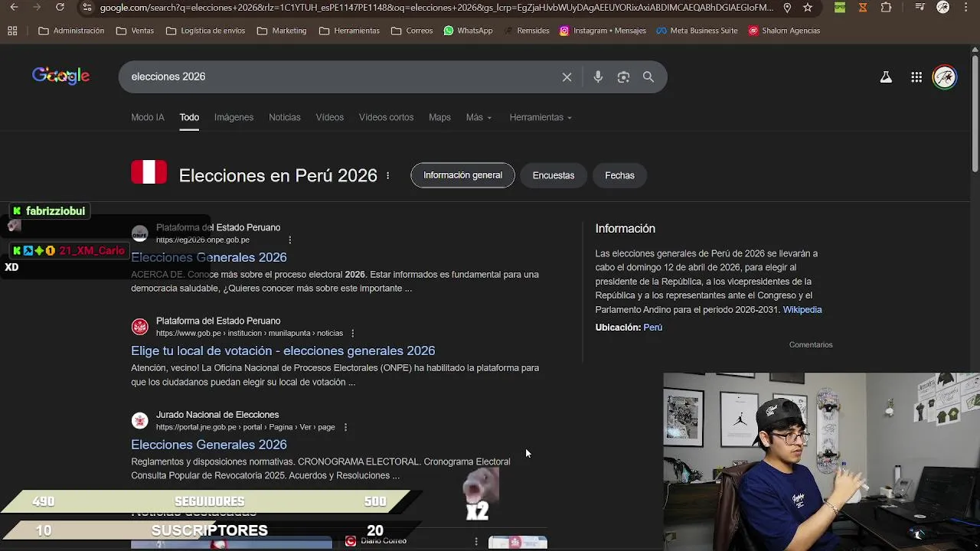Open options next to 'Elecciones en Perú 2026'

click(388, 175)
